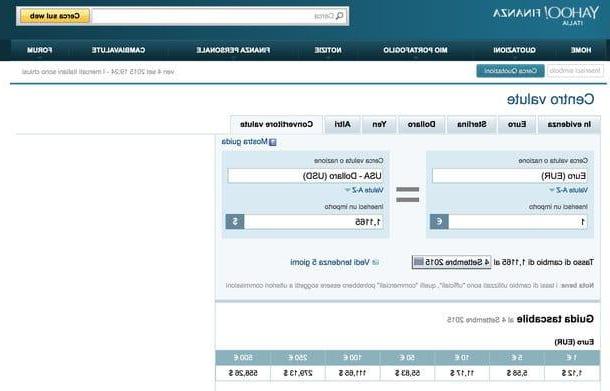This screenshot has width=610, height=391.
Task: Click the 5 € column header
Action: (x=517, y=357)
